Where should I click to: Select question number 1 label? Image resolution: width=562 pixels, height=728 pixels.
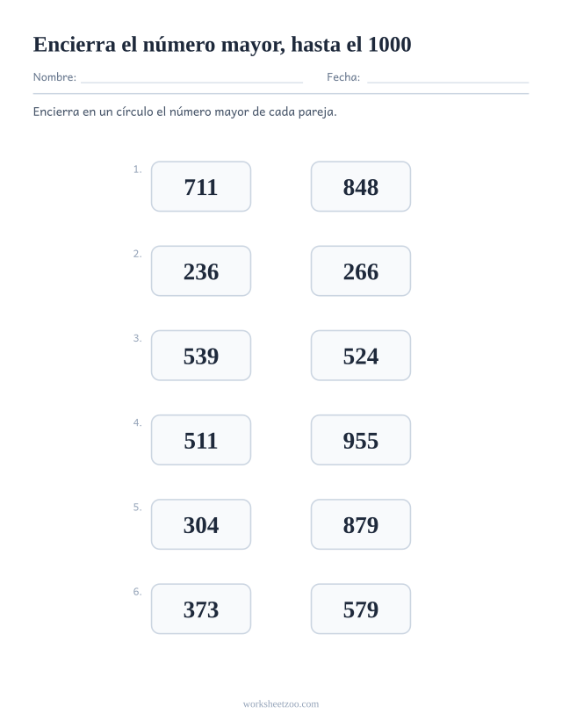(x=137, y=169)
